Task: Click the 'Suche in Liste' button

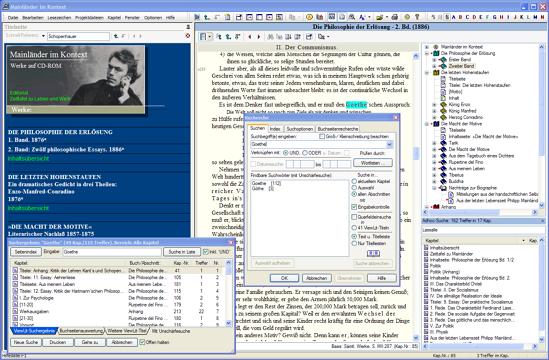Action: point(182,252)
